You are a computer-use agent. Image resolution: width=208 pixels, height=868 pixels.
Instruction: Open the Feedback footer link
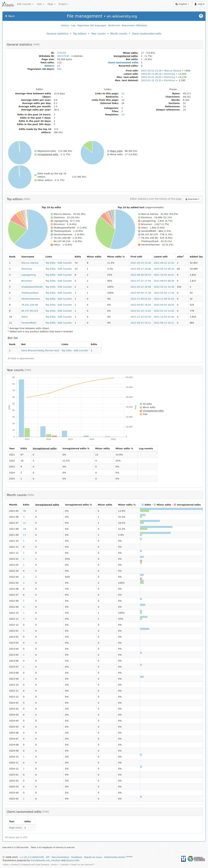(x=76, y=857)
